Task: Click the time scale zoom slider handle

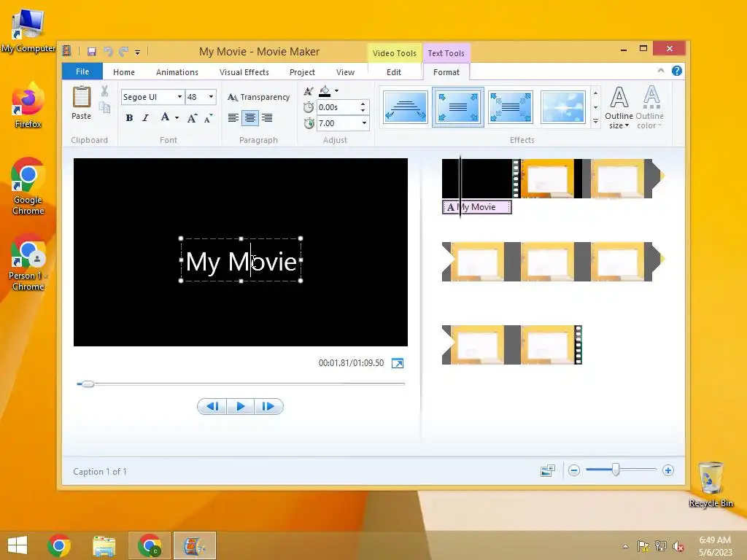Action: click(x=616, y=470)
